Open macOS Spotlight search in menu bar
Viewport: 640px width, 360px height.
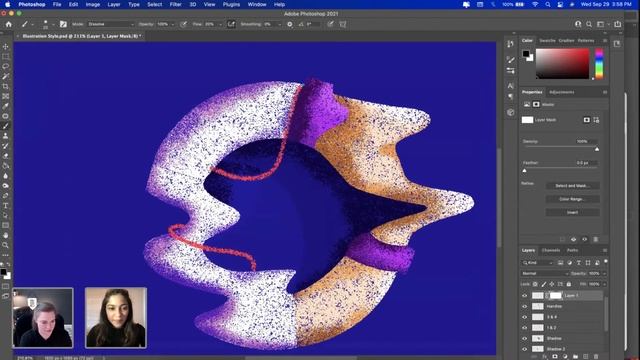(x=548, y=4)
